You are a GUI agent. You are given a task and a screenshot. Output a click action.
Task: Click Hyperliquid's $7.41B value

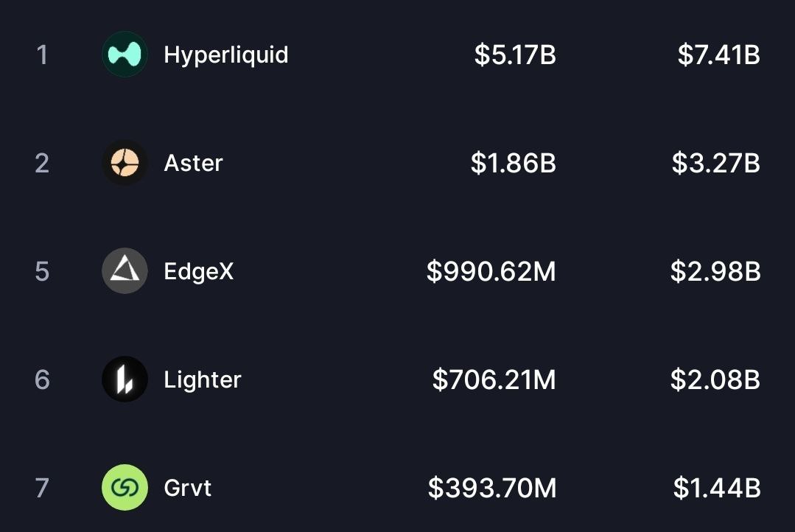coord(718,55)
